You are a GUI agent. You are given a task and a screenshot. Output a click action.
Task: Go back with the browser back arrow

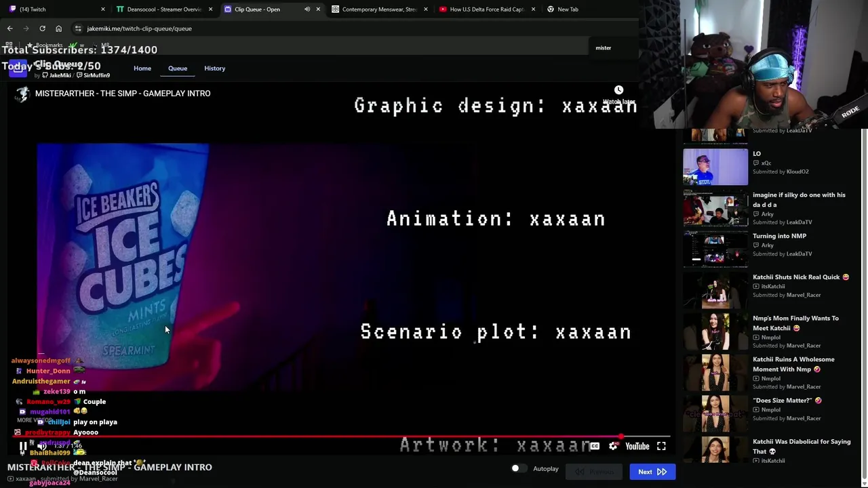pos(9,28)
